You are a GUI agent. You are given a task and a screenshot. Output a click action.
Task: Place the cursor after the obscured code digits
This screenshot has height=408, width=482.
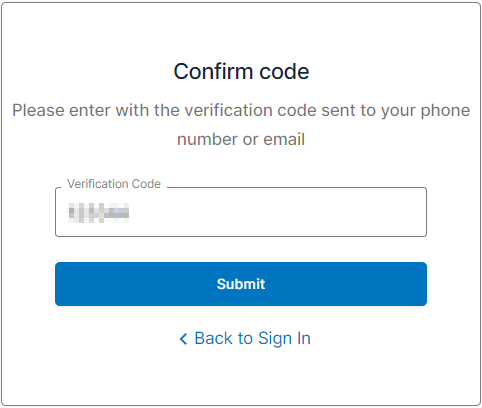131,213
